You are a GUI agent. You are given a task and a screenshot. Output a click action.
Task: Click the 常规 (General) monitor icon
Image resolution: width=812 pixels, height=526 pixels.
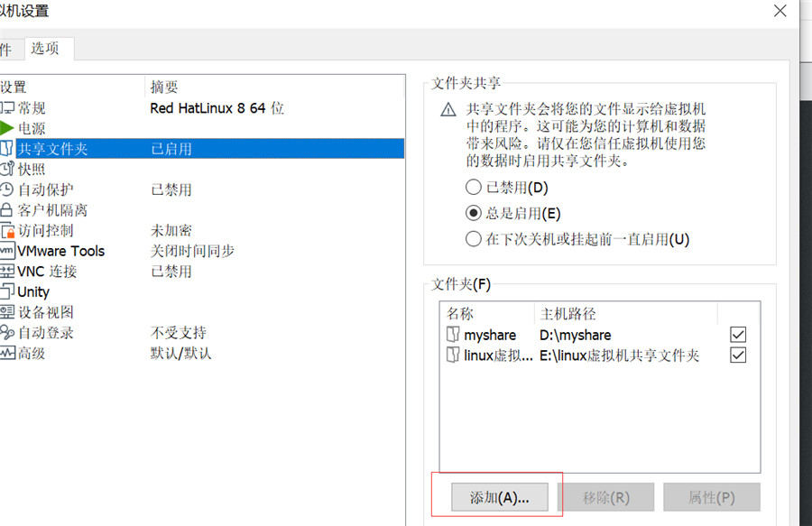[7, 107]
